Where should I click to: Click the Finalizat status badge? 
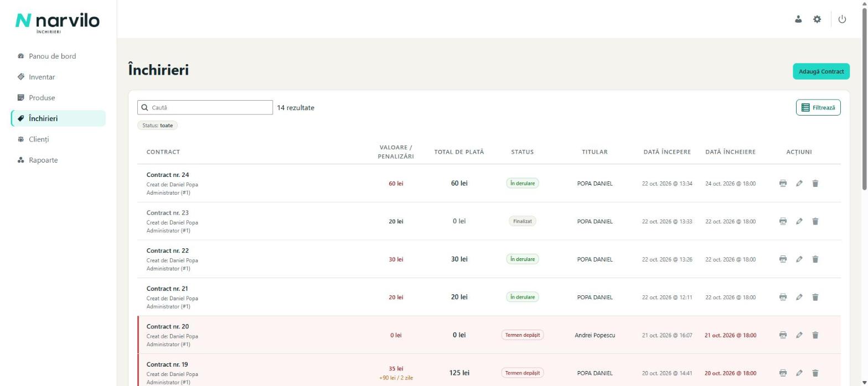[x=523, y=221]
